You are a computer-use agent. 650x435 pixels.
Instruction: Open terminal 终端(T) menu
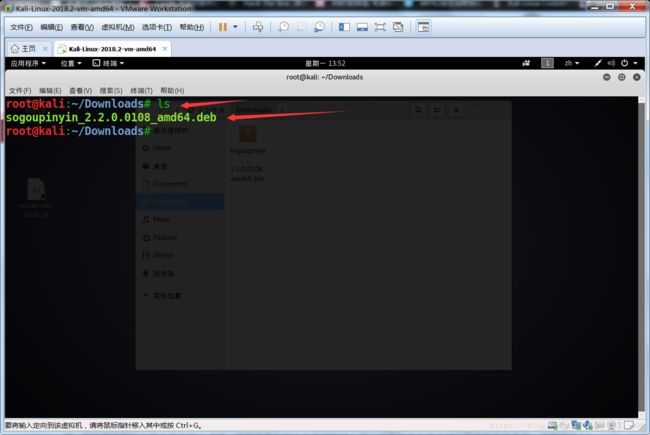click(141, 90)
